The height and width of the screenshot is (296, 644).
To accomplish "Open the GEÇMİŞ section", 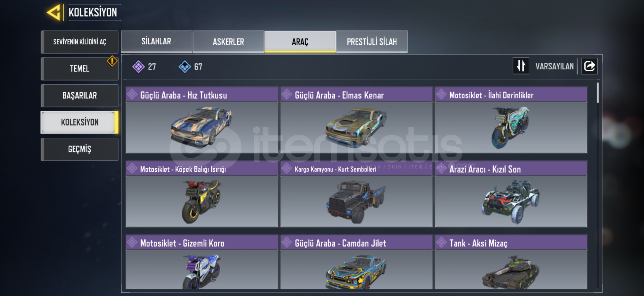I will [x=80, y=149].
